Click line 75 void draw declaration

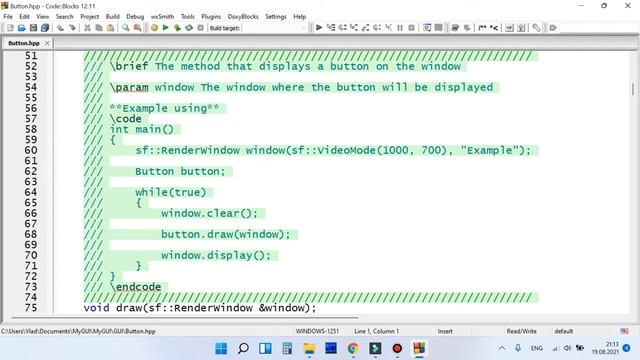pos(200,308)
